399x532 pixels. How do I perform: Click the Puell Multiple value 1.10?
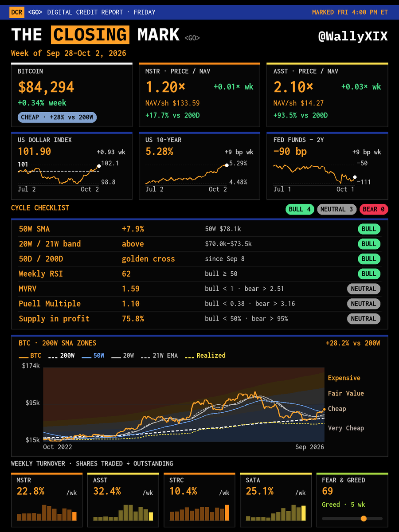pos(131,304)
